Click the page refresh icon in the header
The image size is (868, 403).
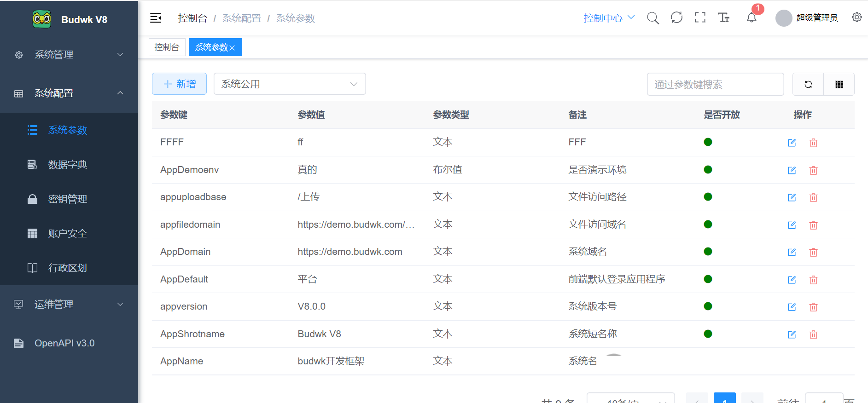click(x=676, y=18)
